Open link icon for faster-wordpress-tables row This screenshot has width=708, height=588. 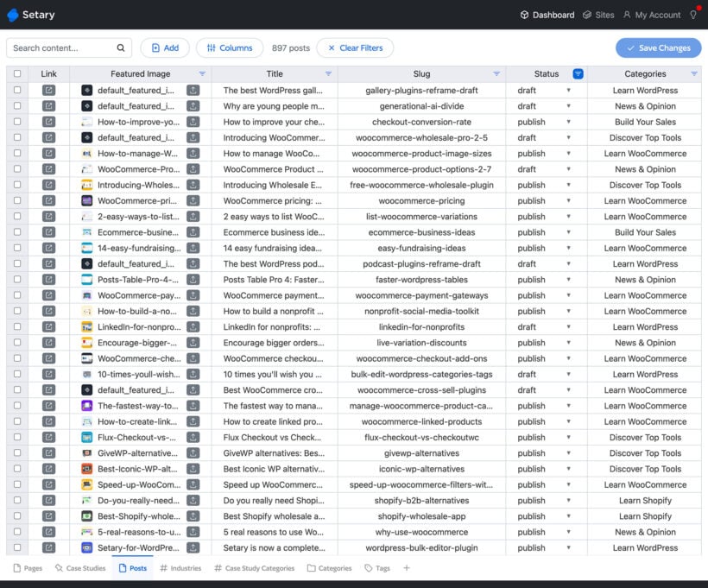tap(48, 280)
